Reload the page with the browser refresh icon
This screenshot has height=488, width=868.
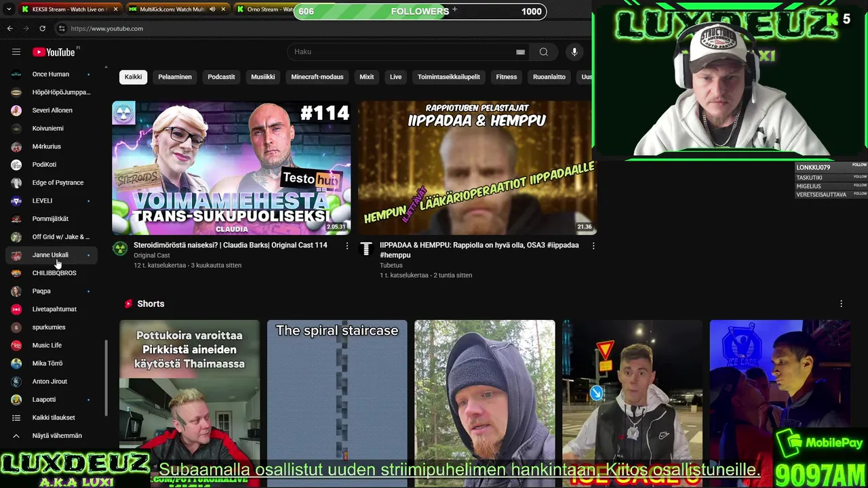pos(42,28)
